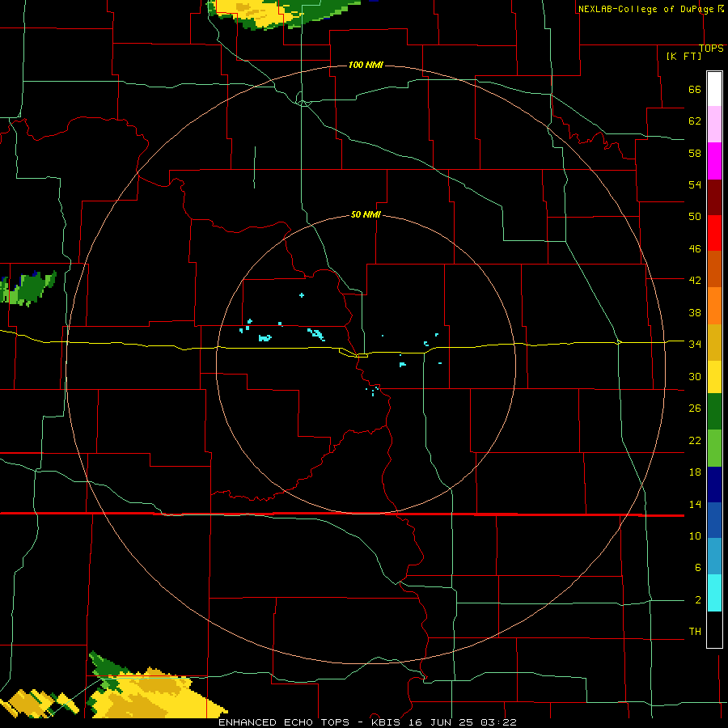Click the '46' legend value

pyautogui.click(x=695, y=249)
